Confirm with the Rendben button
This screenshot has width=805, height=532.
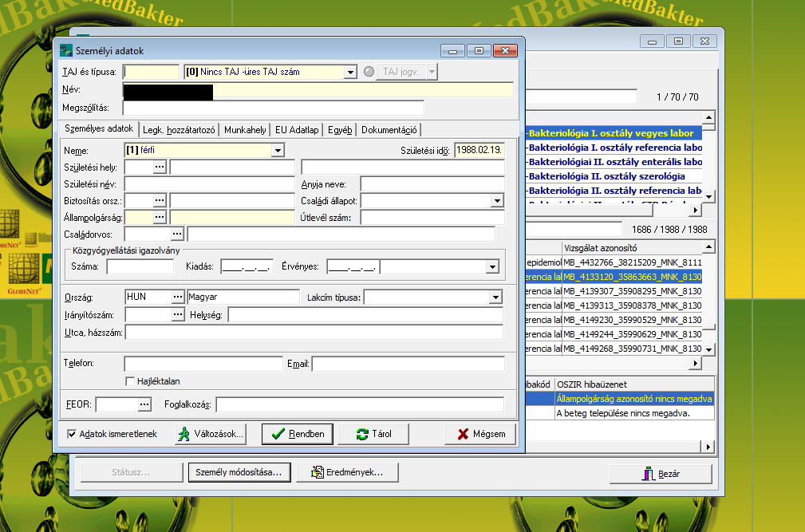click(x=298, y=434)
